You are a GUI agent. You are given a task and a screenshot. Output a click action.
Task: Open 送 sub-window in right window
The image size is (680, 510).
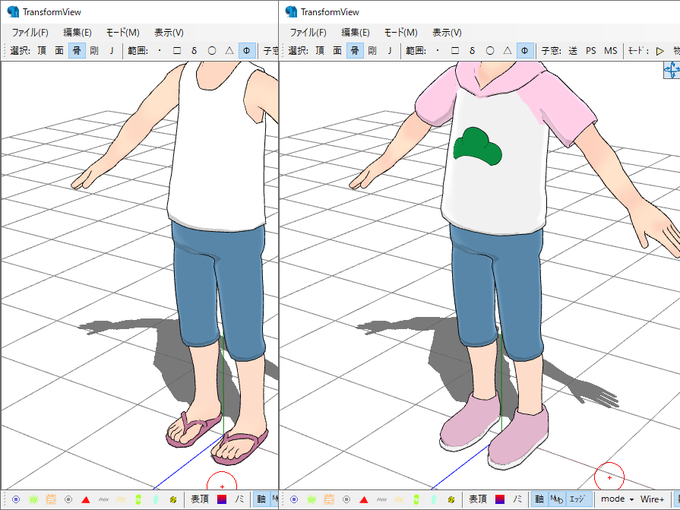(573, 51)
